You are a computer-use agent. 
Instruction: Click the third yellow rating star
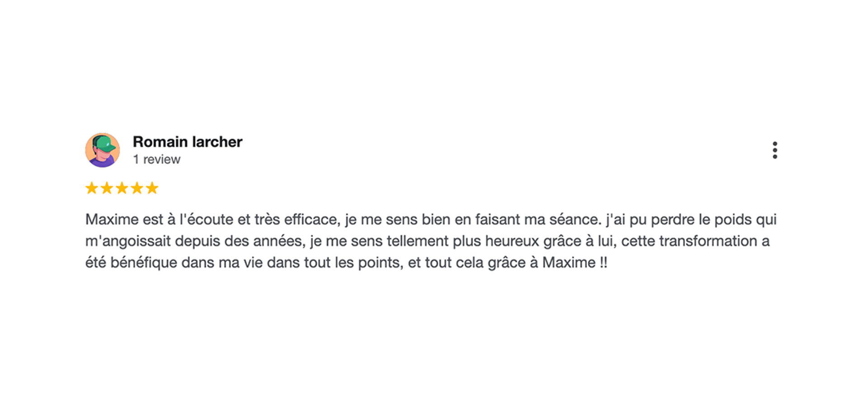(x=122, y=188)
